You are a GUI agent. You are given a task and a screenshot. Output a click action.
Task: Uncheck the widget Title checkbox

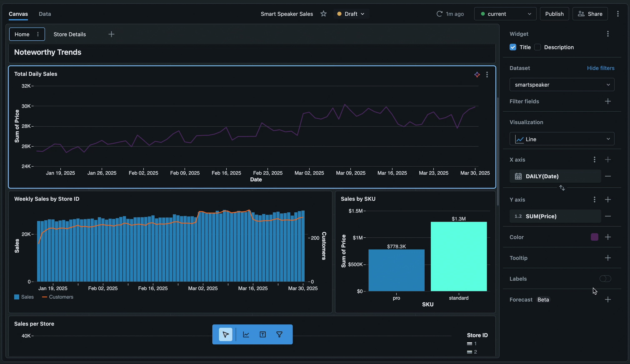513,47
